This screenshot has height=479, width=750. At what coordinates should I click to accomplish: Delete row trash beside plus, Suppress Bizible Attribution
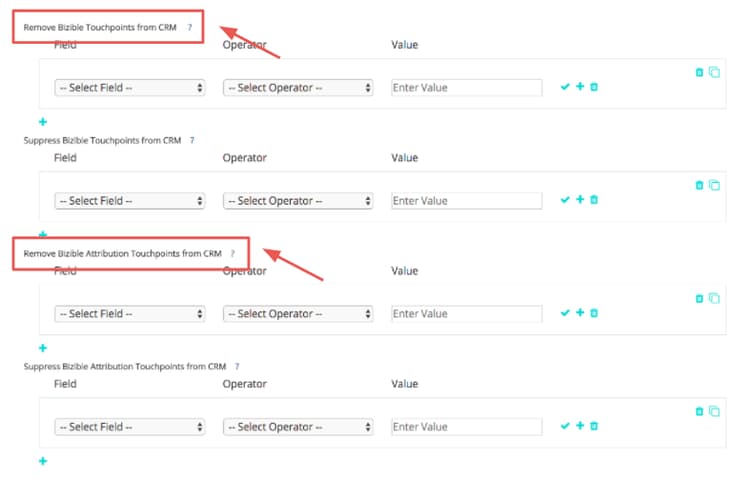594,425
